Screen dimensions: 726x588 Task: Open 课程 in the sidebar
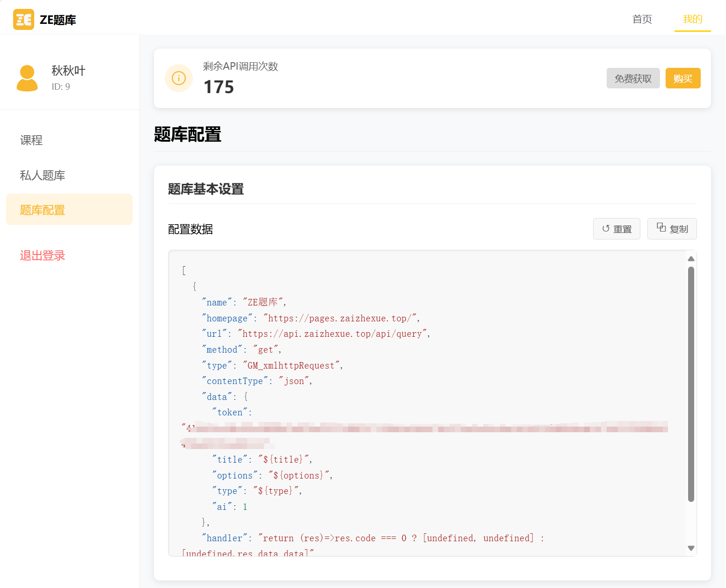click(31, 140)
